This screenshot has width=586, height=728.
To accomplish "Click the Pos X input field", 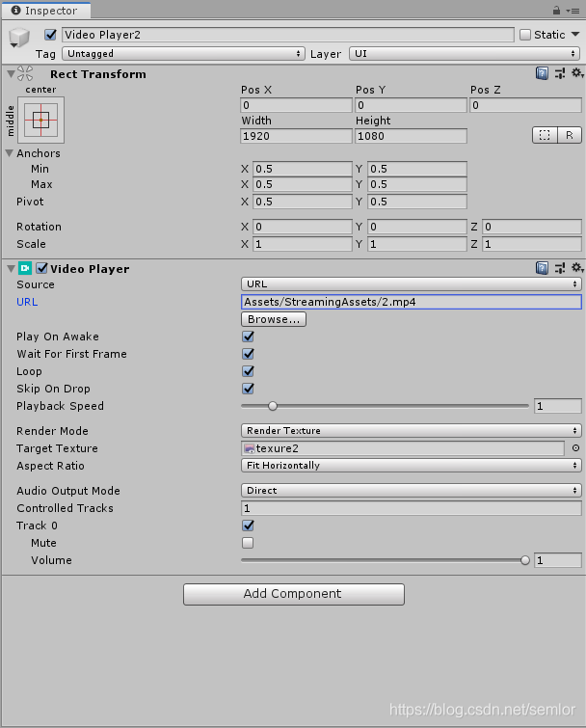I will click(296, 105).
